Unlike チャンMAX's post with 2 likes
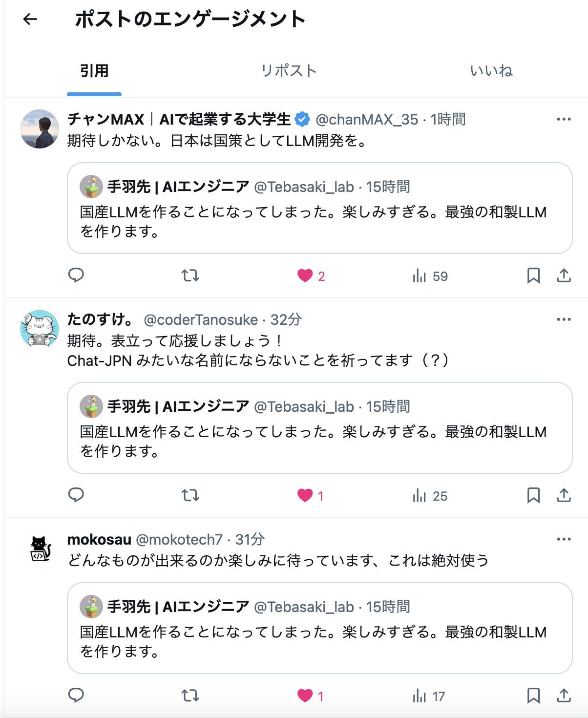This screenshot has height=718, width=588. (x=305, y=276)
